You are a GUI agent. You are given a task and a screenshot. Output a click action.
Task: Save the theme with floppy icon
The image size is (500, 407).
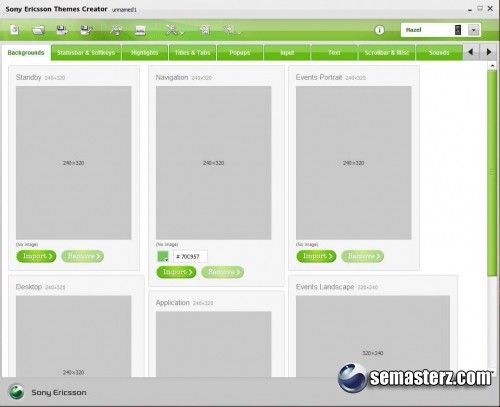(x=62, y=30)
